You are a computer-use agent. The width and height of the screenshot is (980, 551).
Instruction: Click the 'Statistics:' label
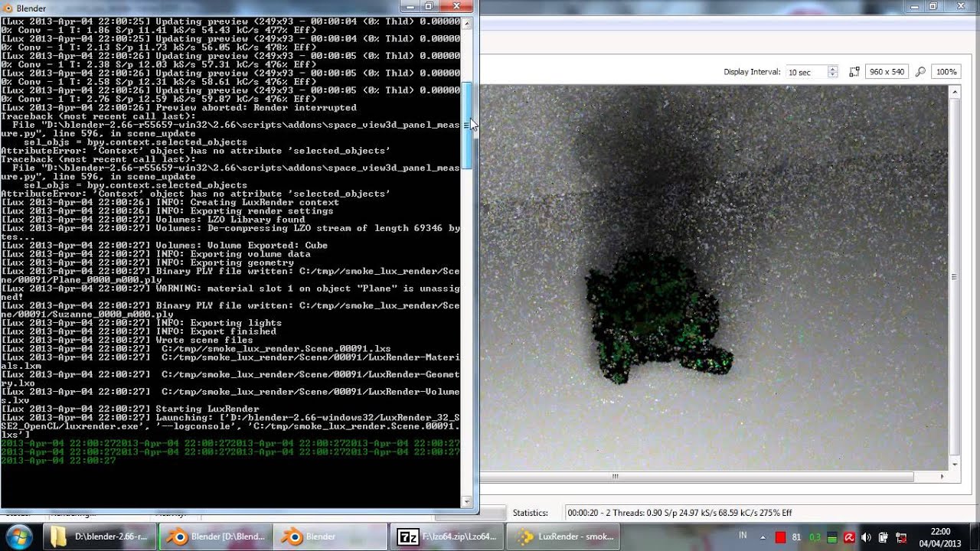[x=531, y=513]
